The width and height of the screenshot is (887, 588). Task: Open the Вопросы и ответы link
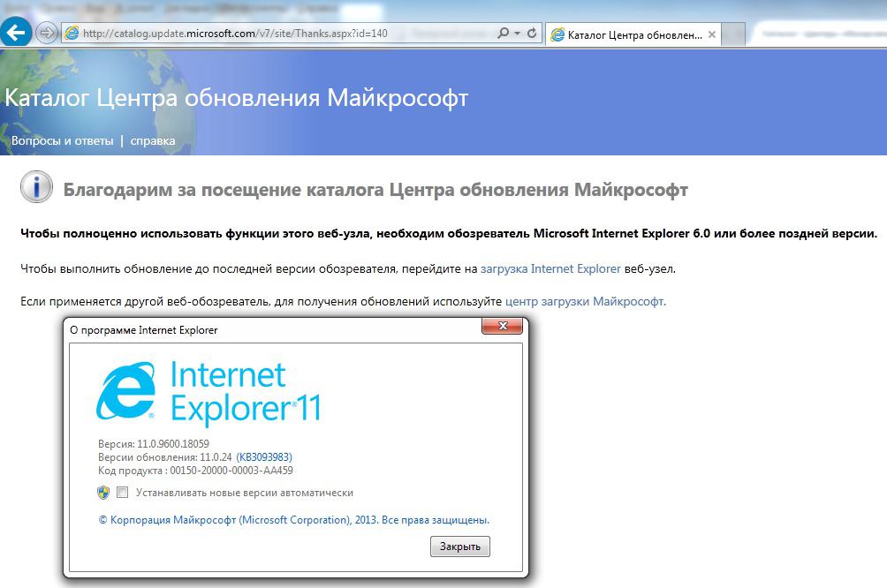[62, 140]
